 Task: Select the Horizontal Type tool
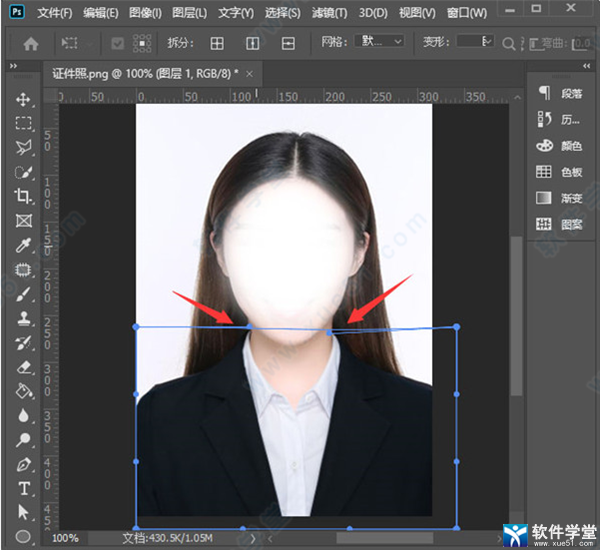click(x=23, y=488)
